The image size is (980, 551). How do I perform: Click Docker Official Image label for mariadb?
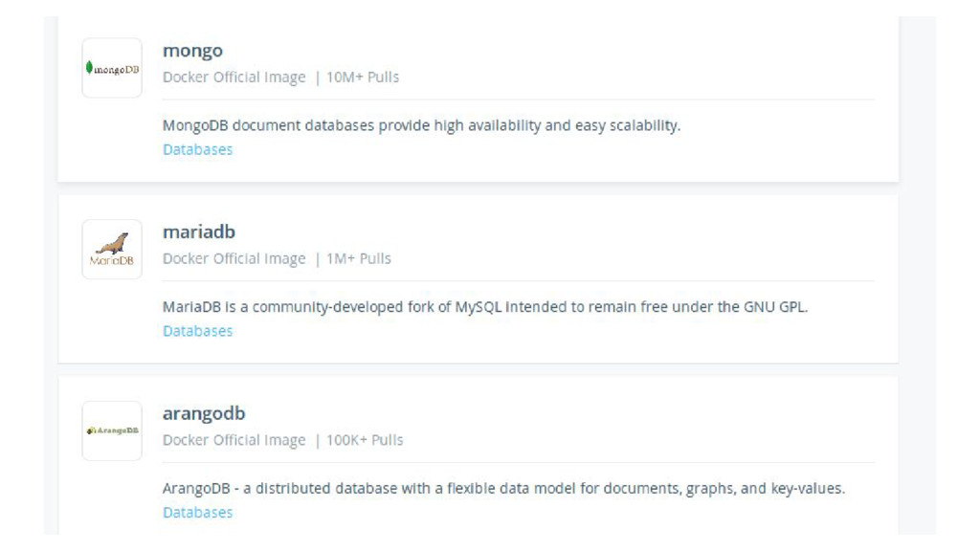[234, 258]
